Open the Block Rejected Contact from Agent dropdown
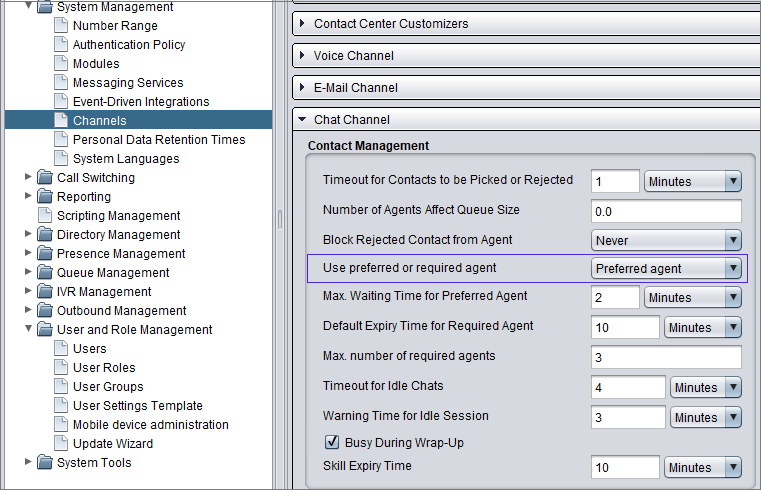The image size is (761, 490). 666,240
